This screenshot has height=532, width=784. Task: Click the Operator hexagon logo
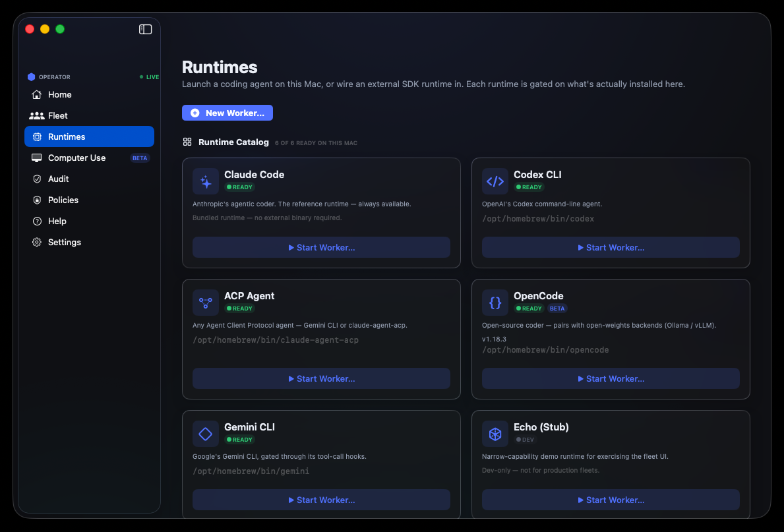tap(32, 77)
